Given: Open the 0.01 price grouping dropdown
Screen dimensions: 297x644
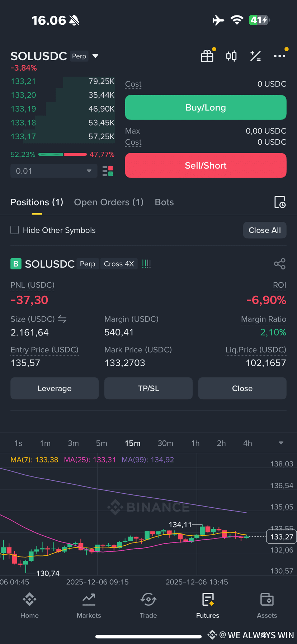Looking at the screenshot, I should (54, 171).
